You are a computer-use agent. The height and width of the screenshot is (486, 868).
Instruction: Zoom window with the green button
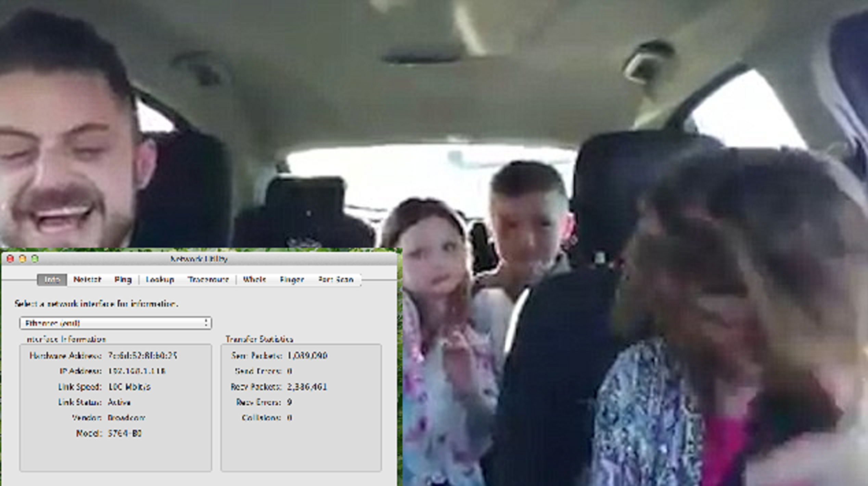point(35,259)
